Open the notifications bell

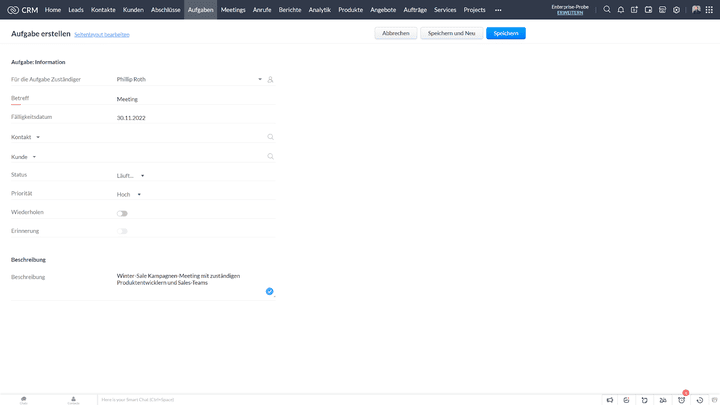coord(621,10)
